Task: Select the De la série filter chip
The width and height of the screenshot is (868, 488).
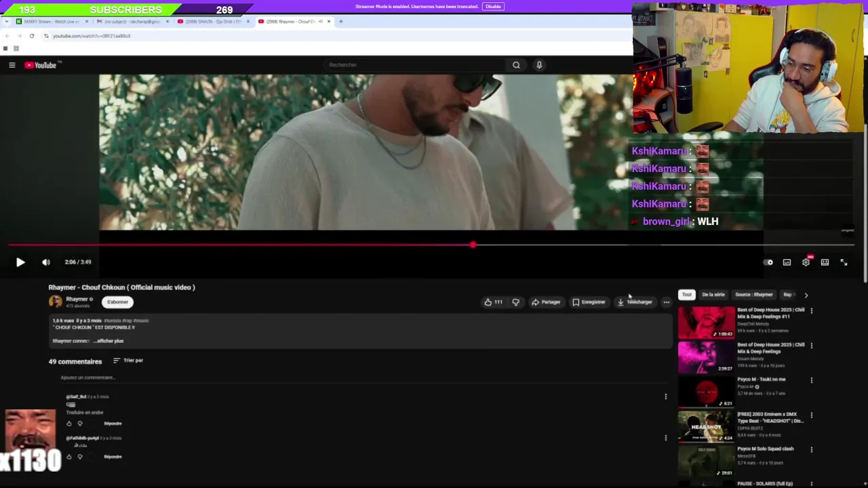Action: point(713,295)
